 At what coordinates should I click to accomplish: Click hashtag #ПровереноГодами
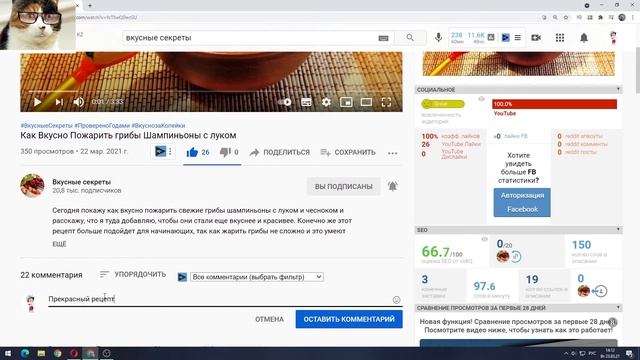102,125
